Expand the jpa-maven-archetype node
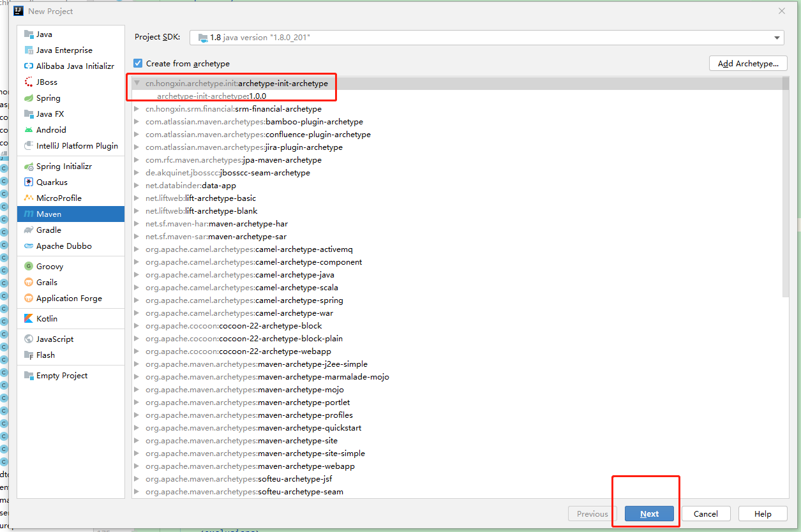 point(137,160)
